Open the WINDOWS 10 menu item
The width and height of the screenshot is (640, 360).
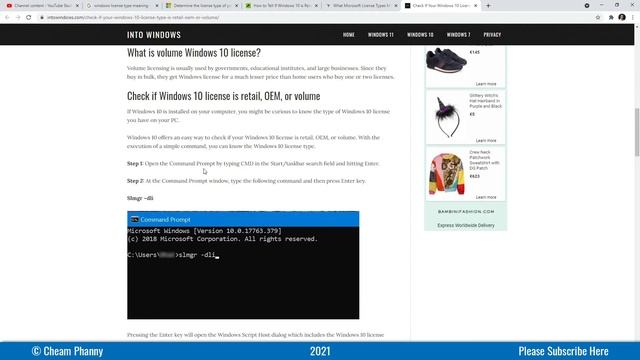pyautogui.click(x=420, y=35)
